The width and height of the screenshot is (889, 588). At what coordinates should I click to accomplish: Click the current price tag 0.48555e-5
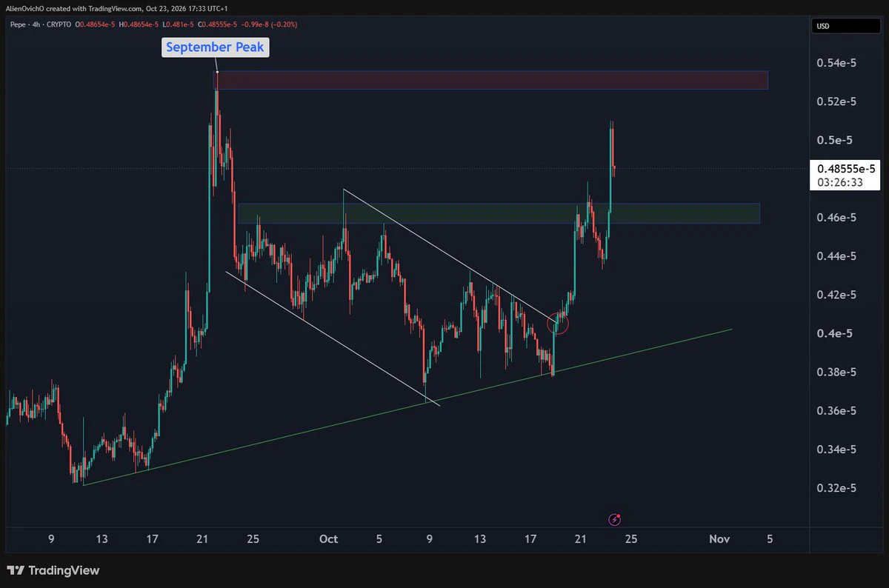(846, 168)
